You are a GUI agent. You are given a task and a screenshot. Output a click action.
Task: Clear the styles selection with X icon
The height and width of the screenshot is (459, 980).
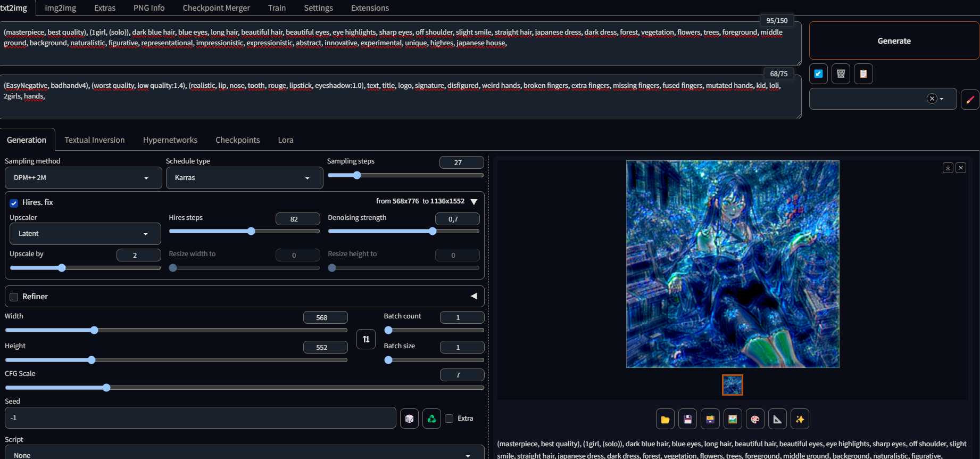[x=932, y=99]
